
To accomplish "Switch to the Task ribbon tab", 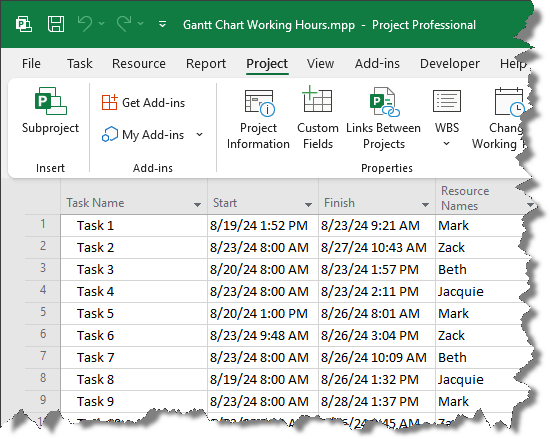I will click(x=80, y=63).
